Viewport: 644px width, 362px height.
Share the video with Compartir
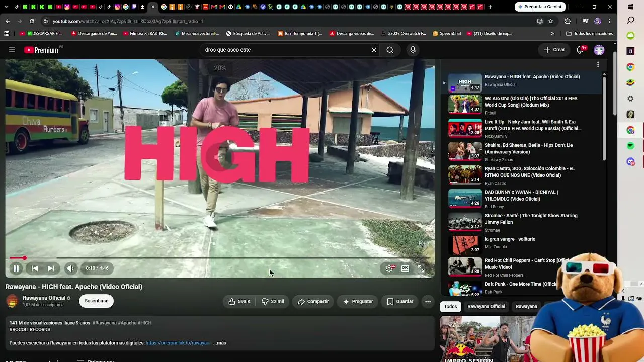[x=313, y=302]
